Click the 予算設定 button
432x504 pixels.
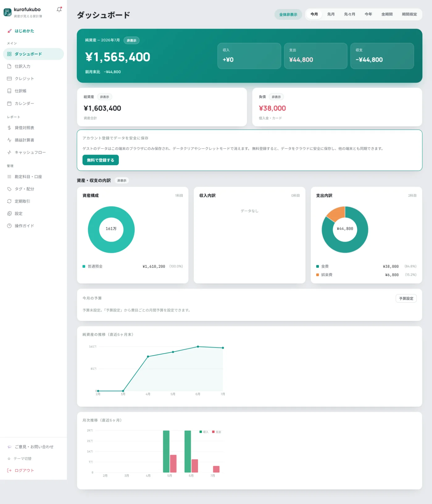[406, 299]
